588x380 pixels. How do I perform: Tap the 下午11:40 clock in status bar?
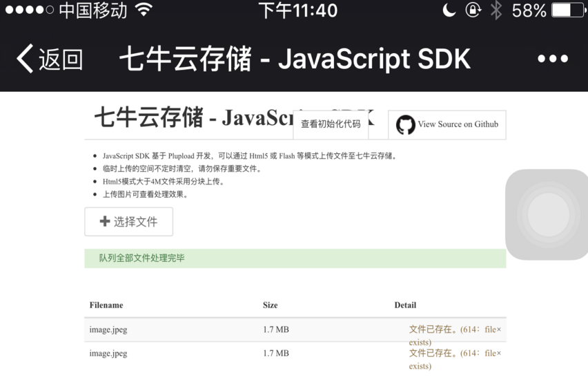(x=298, y=10)
